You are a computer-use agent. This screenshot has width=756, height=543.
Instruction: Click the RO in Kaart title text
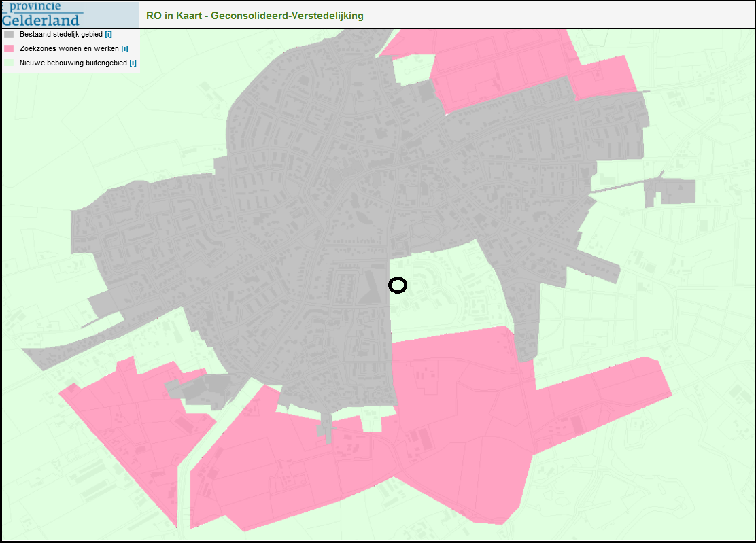tap(254, 15)
